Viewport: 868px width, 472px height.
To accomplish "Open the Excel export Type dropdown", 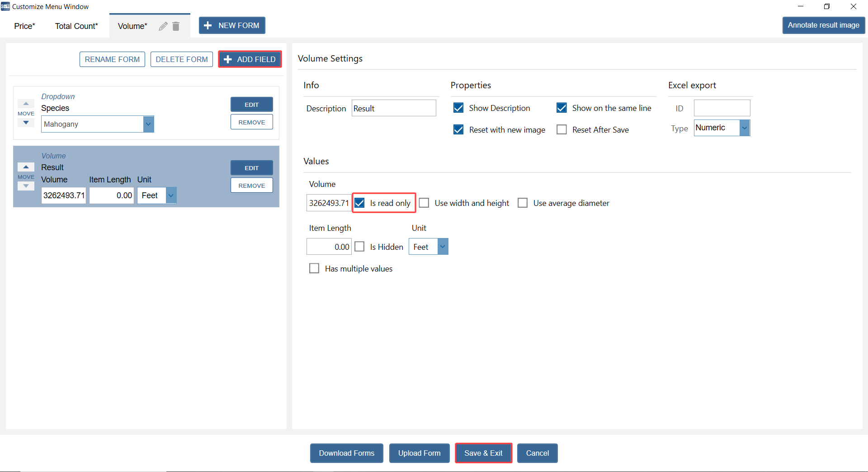I will click(x=744, y=128).
